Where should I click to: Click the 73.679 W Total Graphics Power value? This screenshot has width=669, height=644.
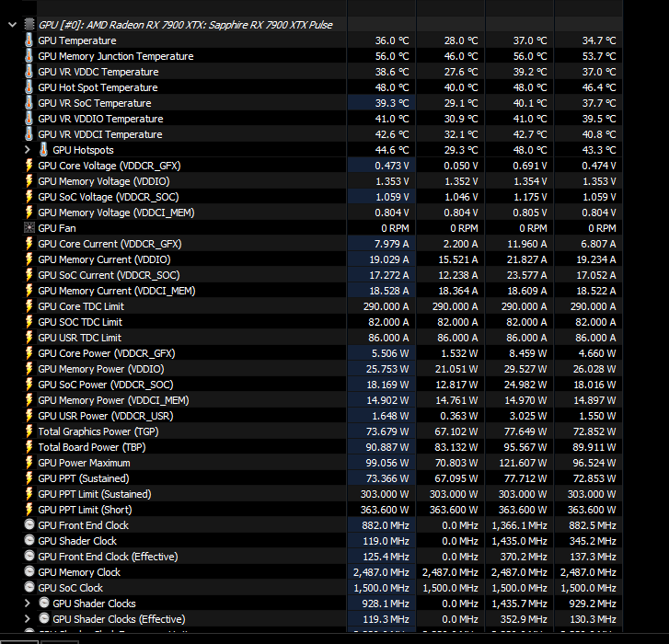387,431
